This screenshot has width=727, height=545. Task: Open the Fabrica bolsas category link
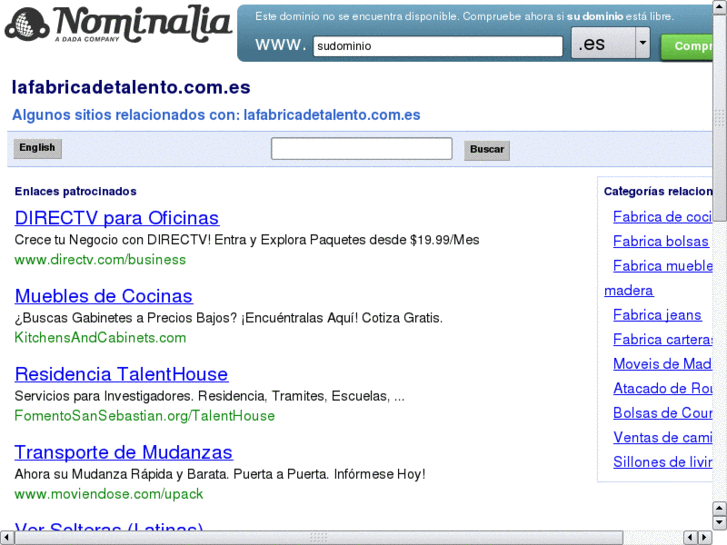coord(661,241)
